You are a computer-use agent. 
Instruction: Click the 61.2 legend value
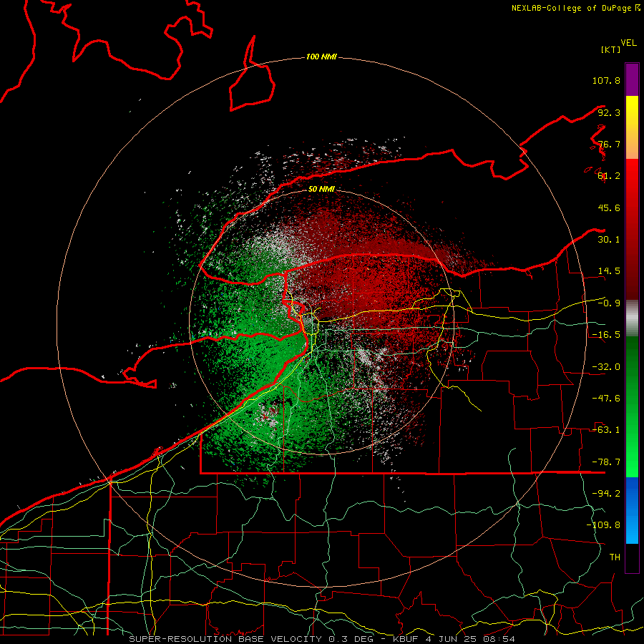coord(609,176)
